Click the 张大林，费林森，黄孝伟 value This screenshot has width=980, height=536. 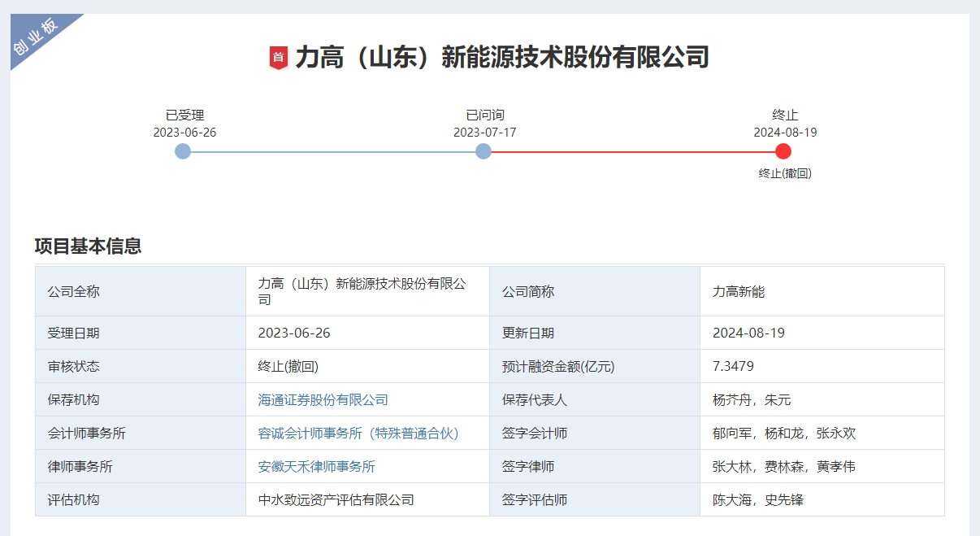(x=784, y=467)
